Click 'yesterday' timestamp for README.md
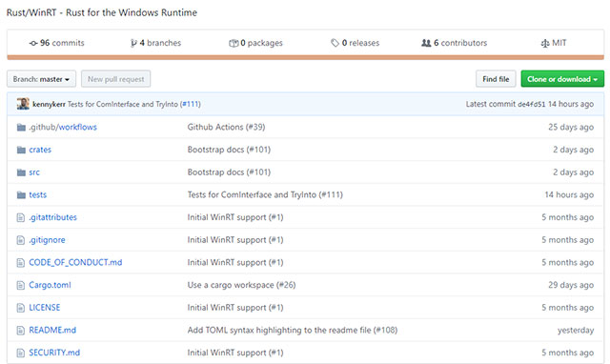 pyautogui.click(x=576, y=330)
